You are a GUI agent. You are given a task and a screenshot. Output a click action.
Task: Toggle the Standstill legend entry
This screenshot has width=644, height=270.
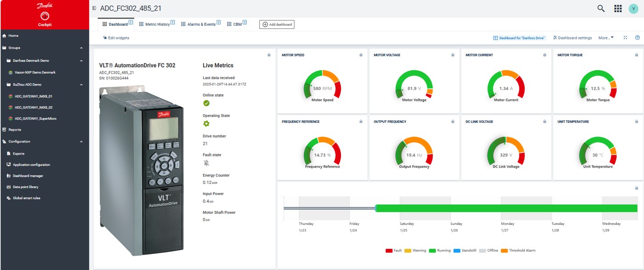(x=465, y=251)
